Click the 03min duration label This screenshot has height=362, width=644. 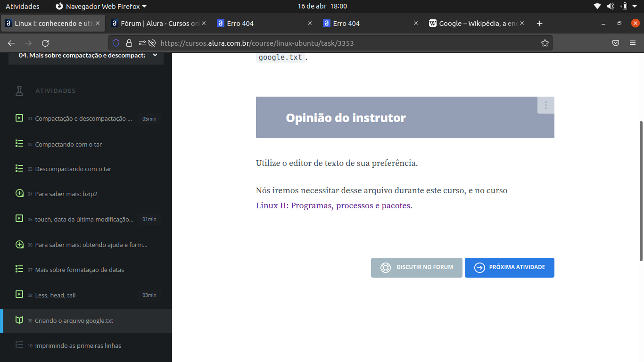[x=149, y=295]
